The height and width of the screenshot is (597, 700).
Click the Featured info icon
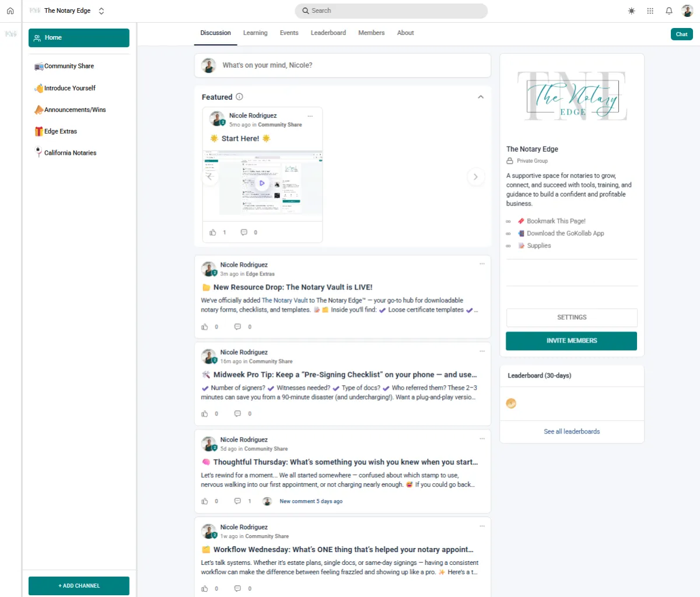[239, 97]
